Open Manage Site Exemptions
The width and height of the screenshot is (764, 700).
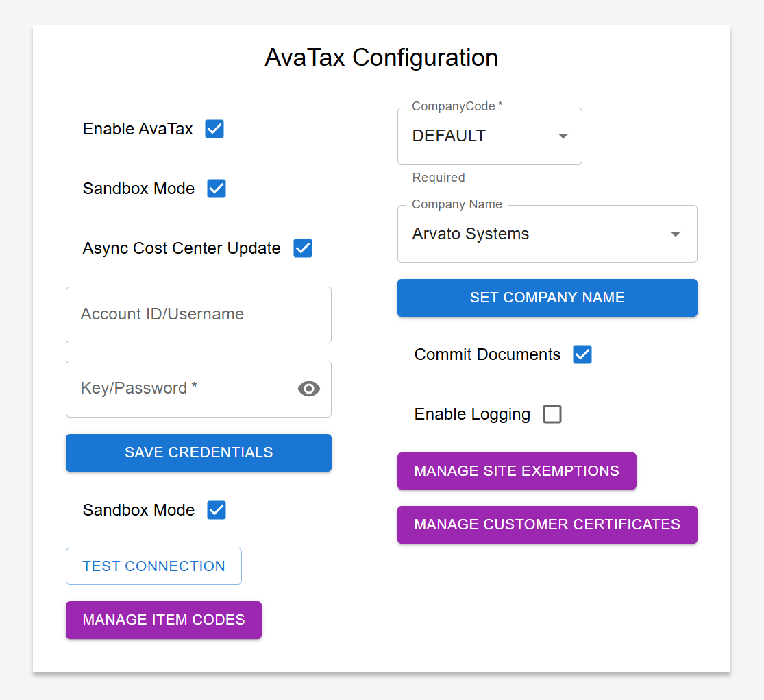[517, 471]
